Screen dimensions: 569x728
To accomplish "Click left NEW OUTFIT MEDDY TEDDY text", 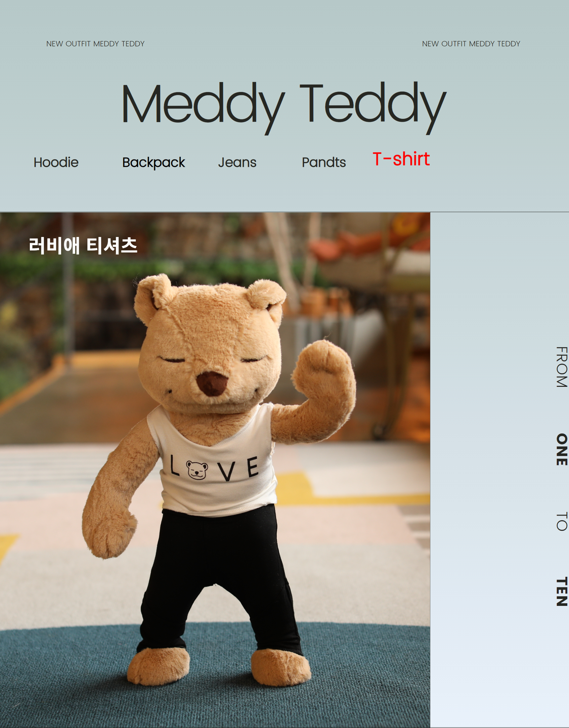I will pos(95,44).
